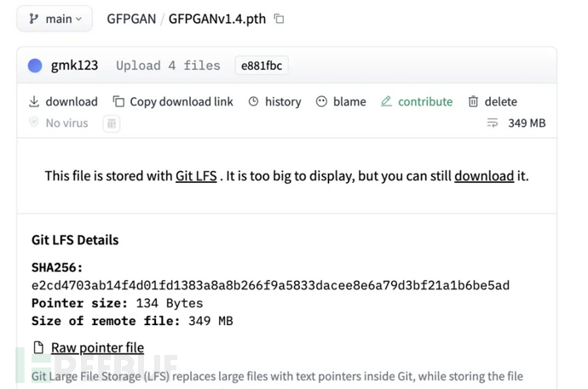
Task: Click the No virus shield icon
Action: point(34,123)
